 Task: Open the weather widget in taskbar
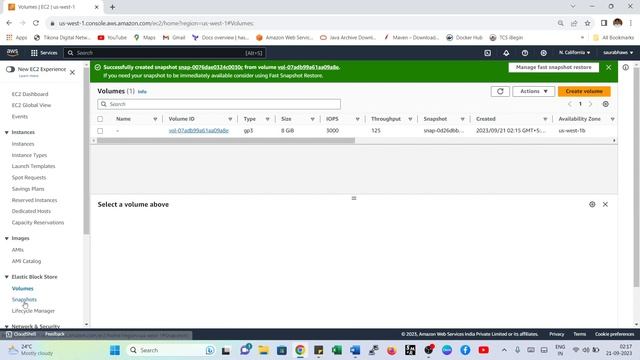click(31, 350)
